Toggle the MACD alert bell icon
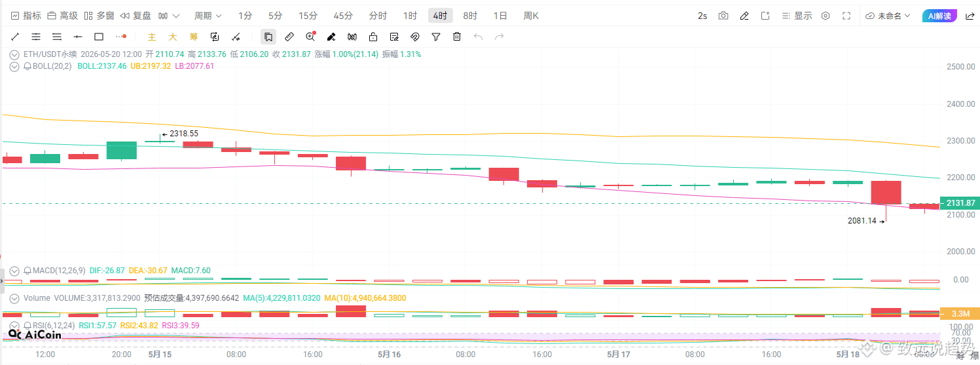Viewport: 980px width, 365px height. (27, 271)
